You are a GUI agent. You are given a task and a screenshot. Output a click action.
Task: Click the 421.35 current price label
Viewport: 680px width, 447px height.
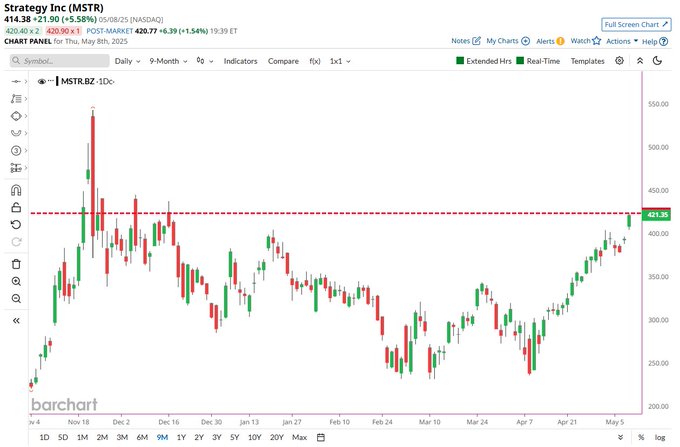[x=657, y=215]
